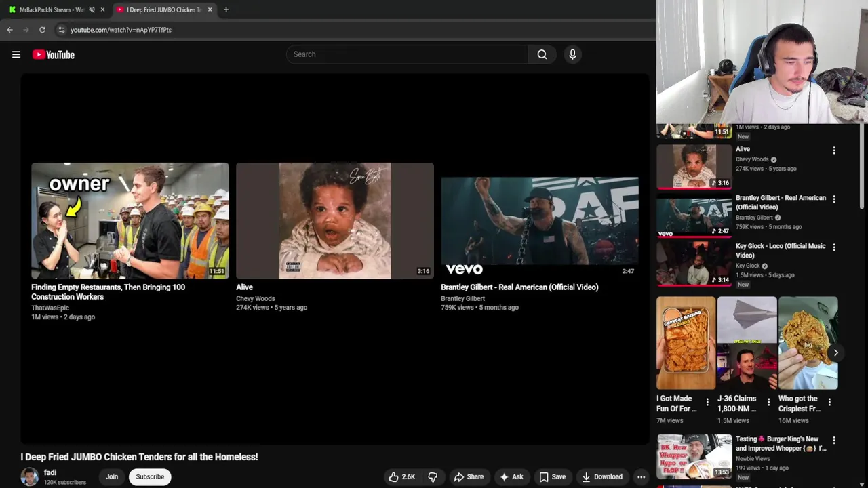868x488 pixels.
Task: Focus the YouTube search box
Action: click(x=407, y=54)
